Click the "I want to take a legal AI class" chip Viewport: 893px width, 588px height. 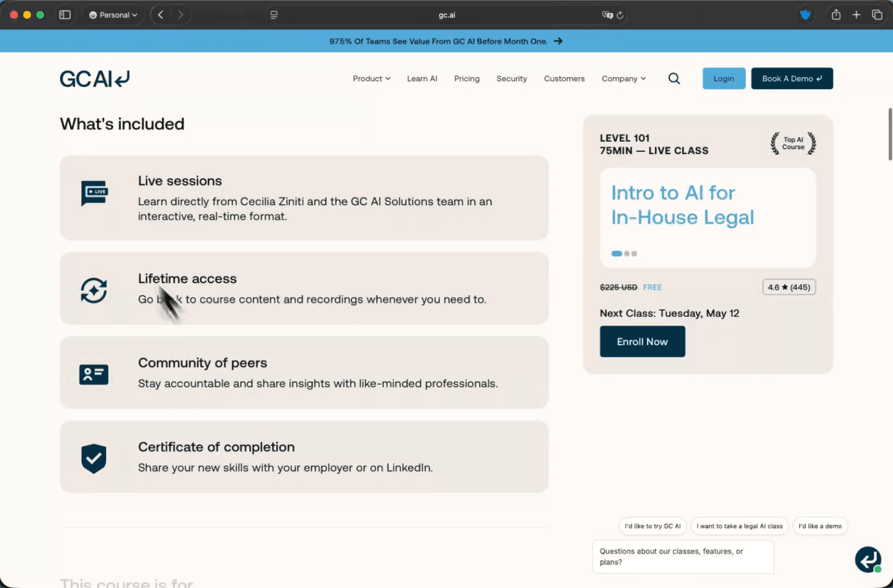click(x=739, y=526)
